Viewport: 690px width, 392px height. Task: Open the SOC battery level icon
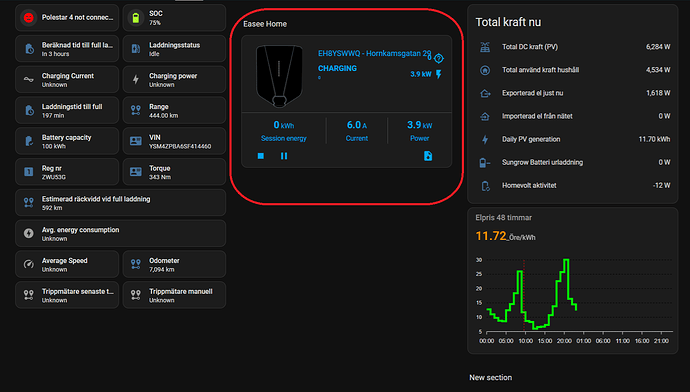[x=136, y=18]
